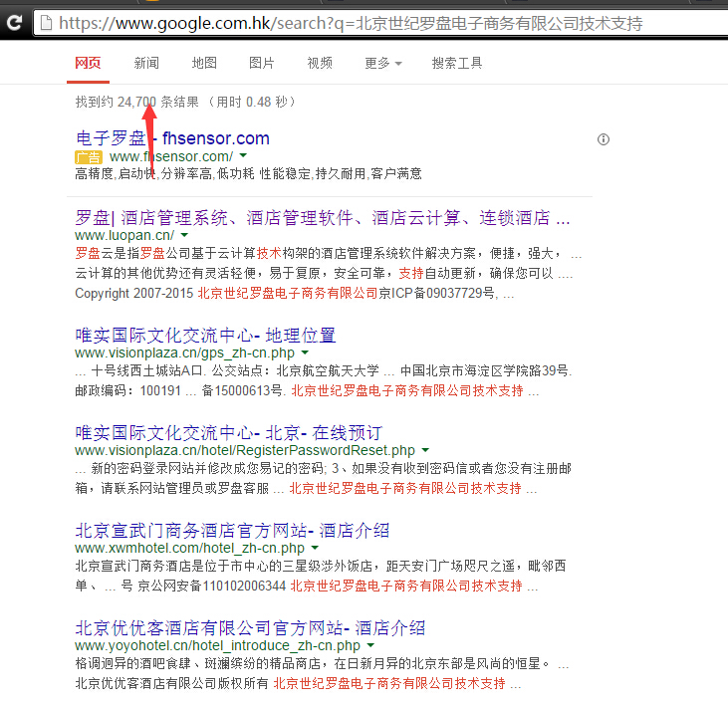The width and height of the screenshot is (728, 707).
Task: Expand arrow beside www.fhsensor.com/
Action: (x=243, y=156)
